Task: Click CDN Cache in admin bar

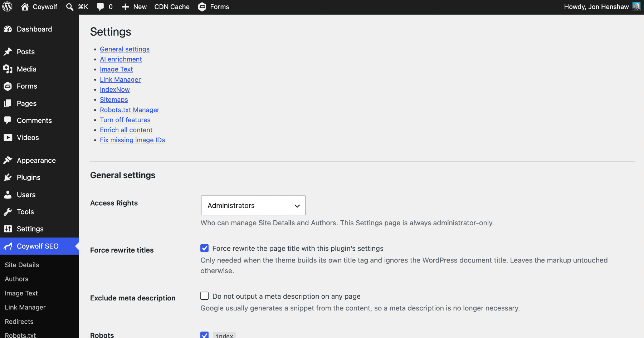Action: tap(172, 7)
